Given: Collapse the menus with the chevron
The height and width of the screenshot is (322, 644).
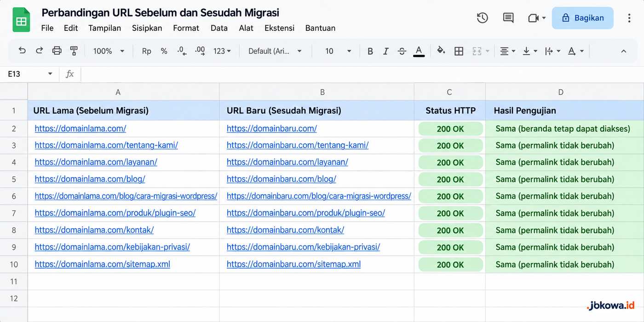Looking at the screenshot, I should (624, 51).
